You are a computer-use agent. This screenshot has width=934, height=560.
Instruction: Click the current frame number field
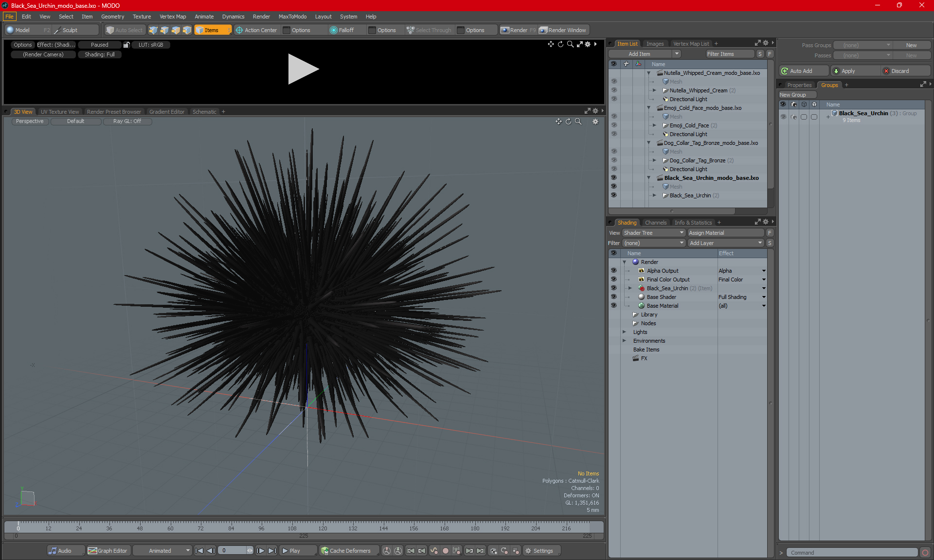coord(233,551)
